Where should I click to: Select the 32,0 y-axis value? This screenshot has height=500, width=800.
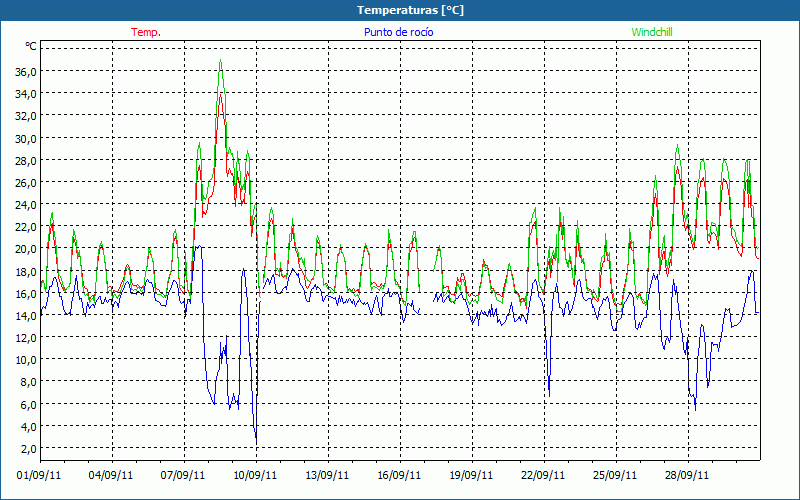pyautogui.click(x=26, y=116)
